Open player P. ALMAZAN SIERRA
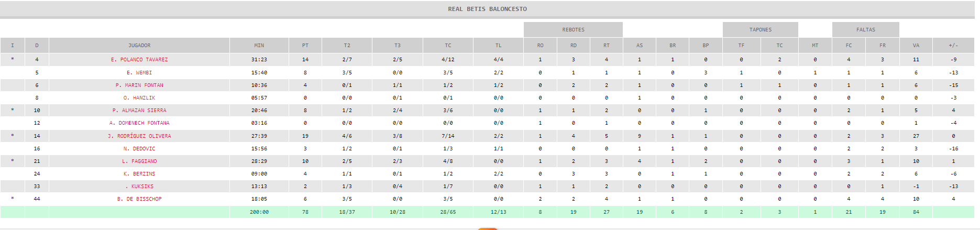 click(x=139, y=111)
